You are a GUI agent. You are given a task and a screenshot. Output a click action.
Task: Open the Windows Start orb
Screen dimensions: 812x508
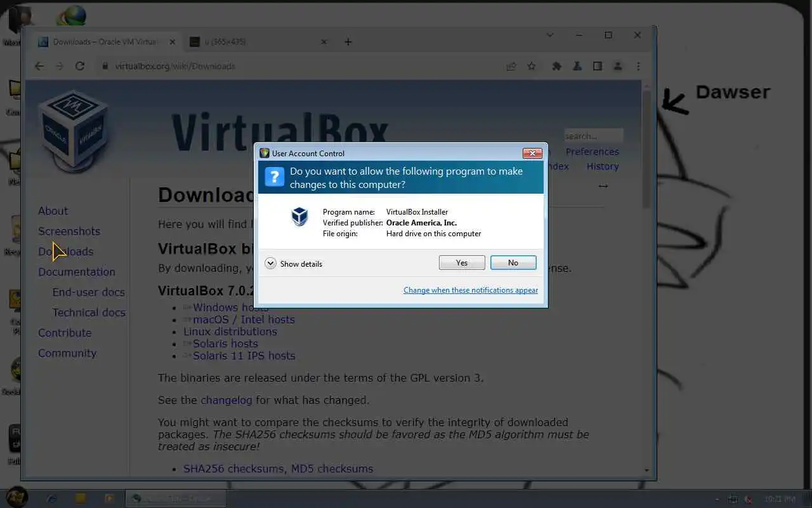17,497
